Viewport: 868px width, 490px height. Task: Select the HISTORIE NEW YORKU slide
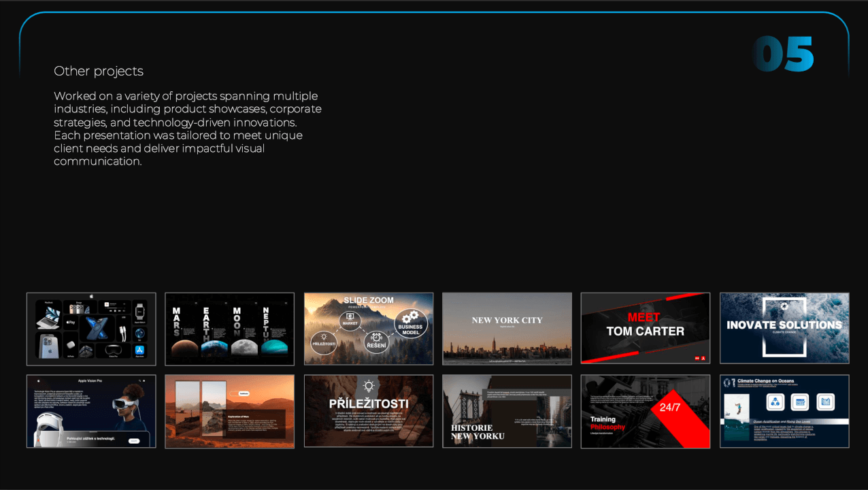click(507, 411)
